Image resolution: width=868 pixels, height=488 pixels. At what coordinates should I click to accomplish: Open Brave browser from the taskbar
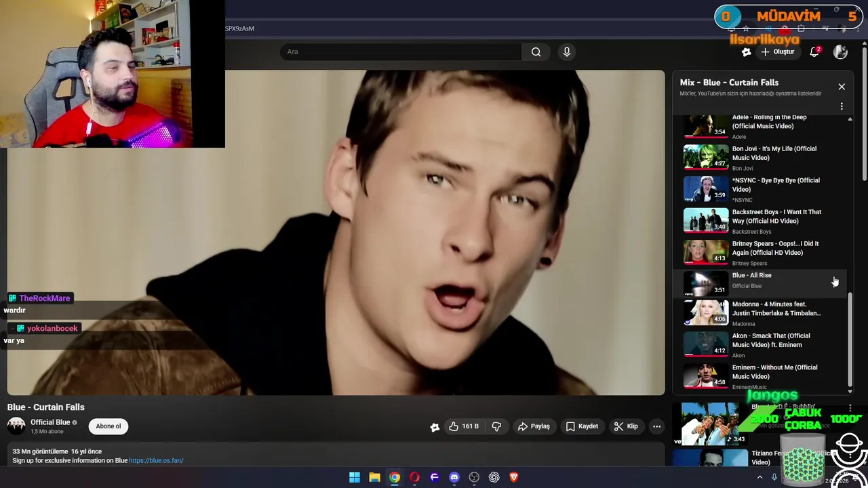pos(514,477)
